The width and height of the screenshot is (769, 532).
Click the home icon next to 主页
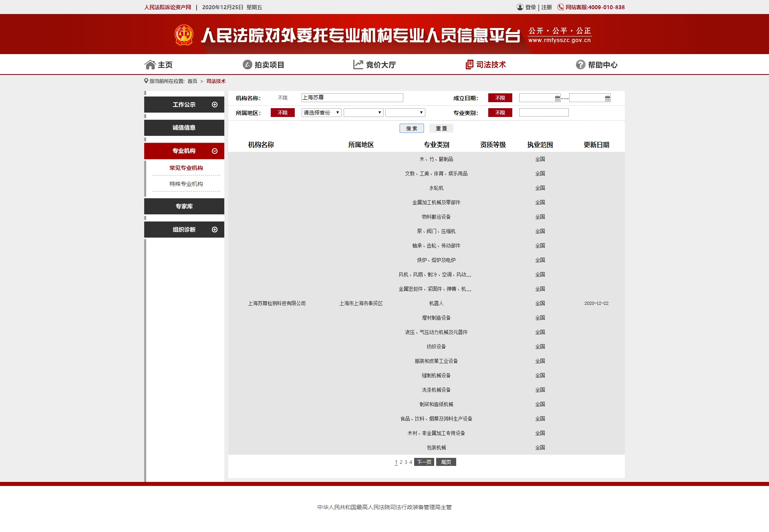[x=150, y=64]
